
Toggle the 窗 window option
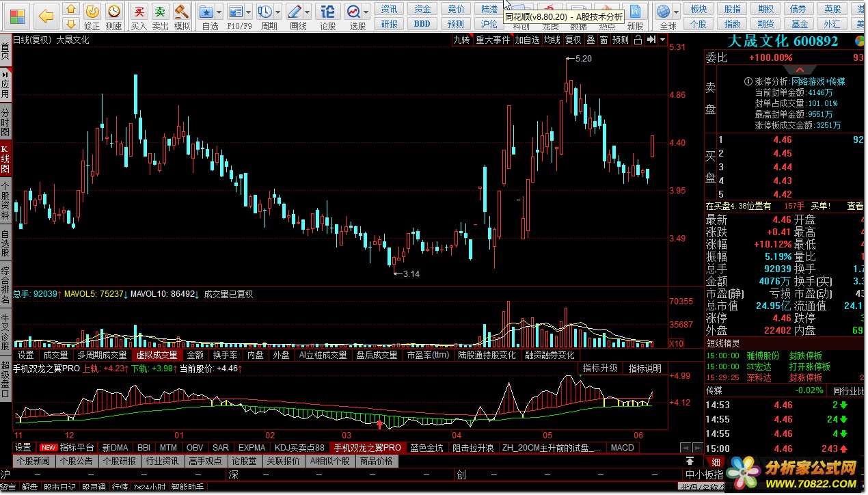603,40
